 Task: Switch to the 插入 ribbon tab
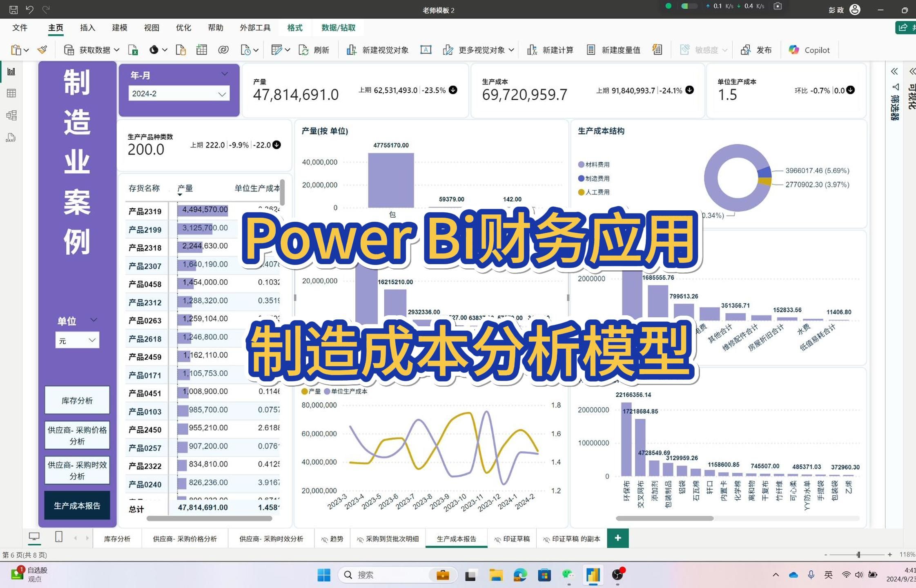88,28
